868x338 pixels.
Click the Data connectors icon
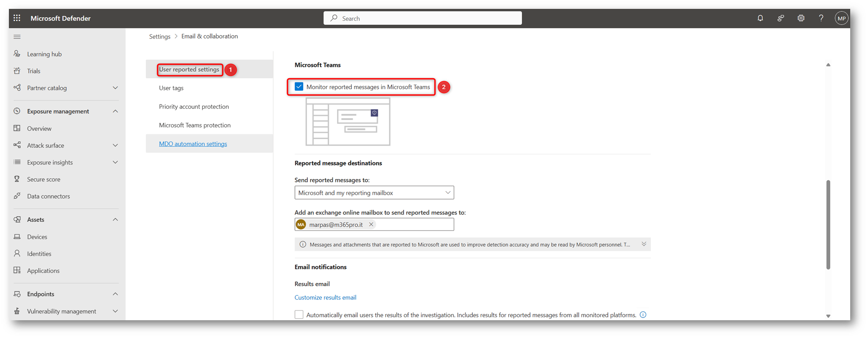click(17, 196)
